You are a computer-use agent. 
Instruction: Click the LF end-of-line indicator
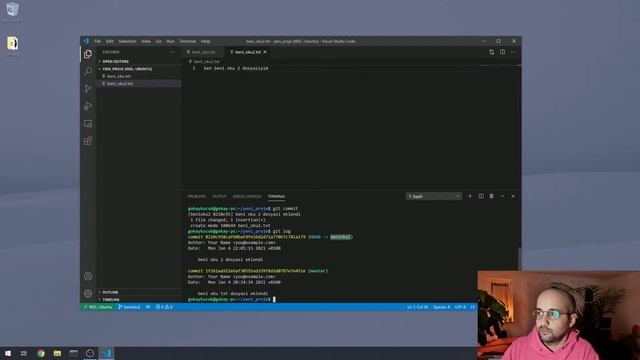[473, 307]
